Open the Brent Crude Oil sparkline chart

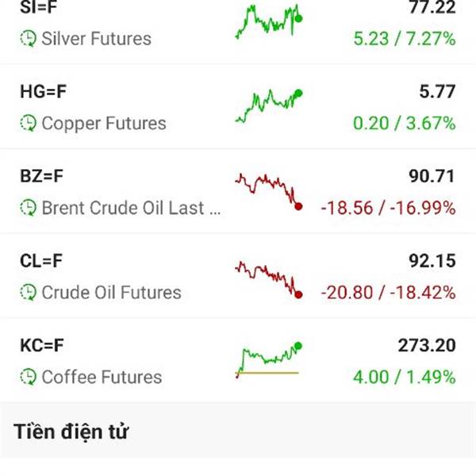pos(268,190)
